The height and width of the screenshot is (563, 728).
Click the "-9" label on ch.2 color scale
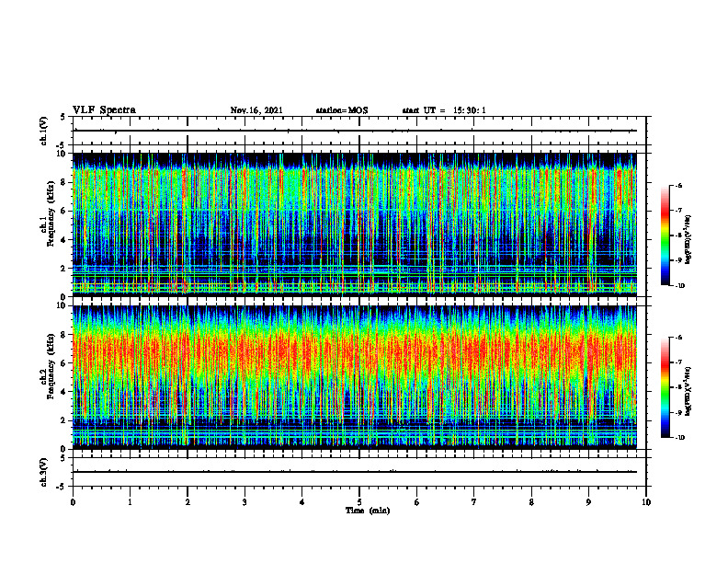[678, 412]
